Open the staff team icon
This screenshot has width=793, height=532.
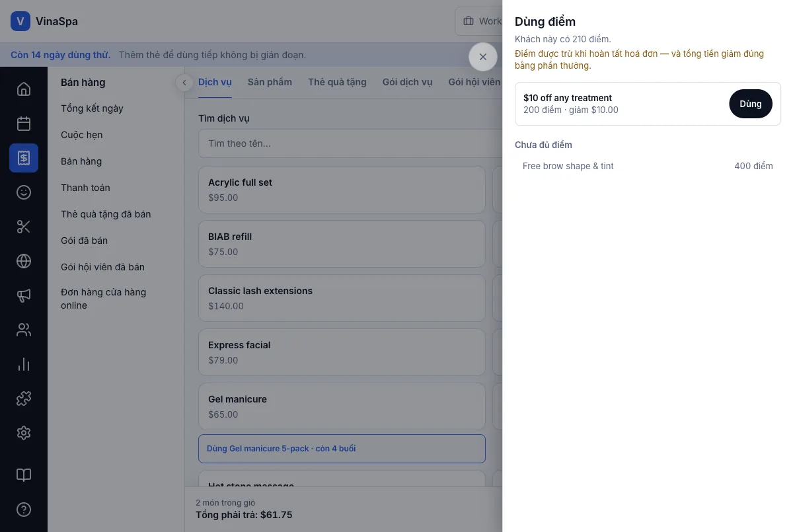24,330
